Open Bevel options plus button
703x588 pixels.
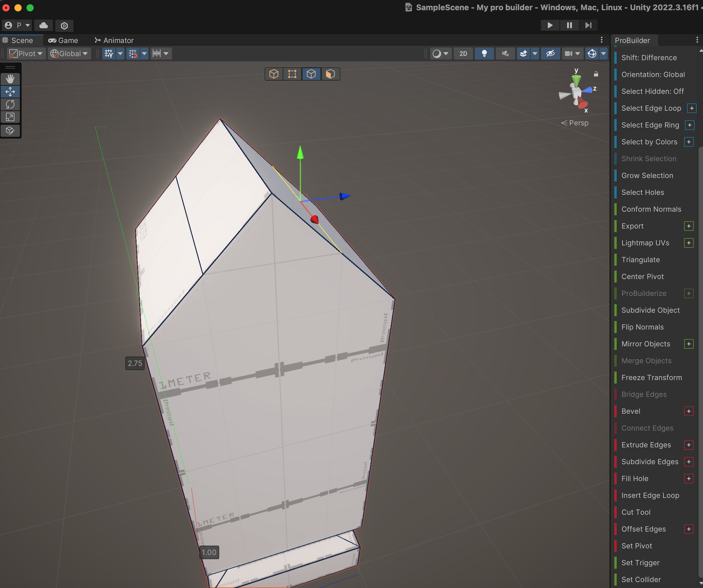coord(689,411)
